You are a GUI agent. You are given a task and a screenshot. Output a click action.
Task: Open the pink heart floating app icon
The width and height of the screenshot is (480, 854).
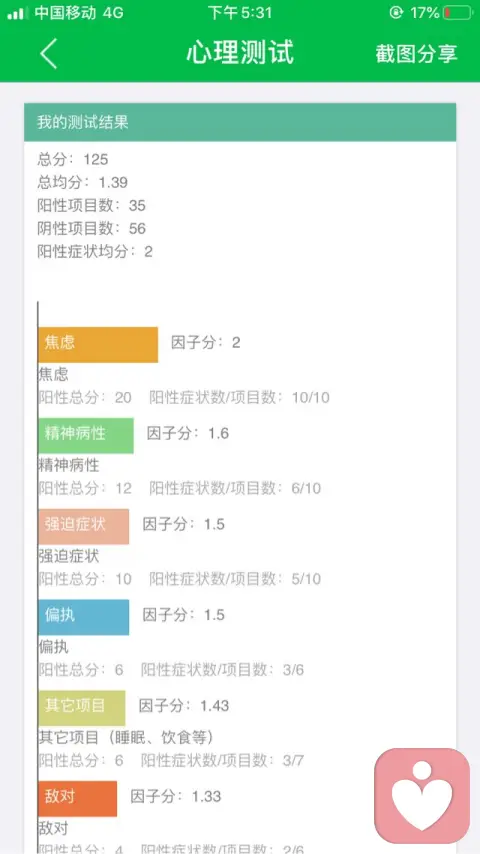point(422,796)
